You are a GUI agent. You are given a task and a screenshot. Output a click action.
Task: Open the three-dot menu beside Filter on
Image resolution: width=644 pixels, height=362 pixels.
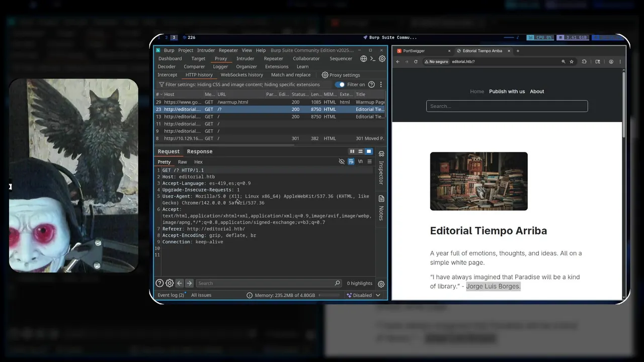(x=381, y=84)
